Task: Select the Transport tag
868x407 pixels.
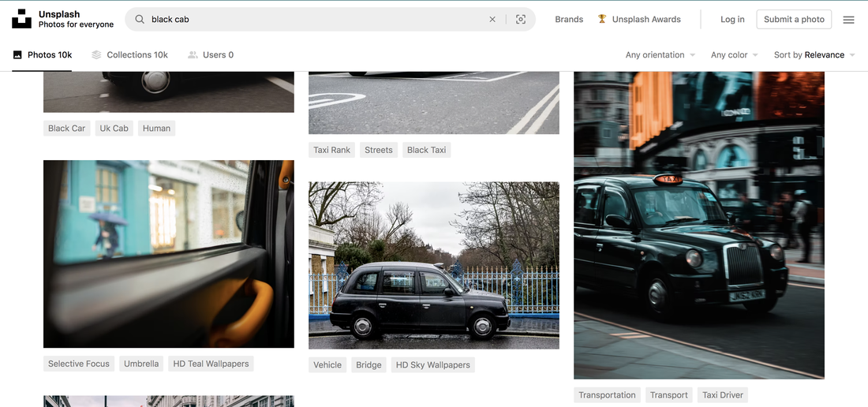Action: pos(668,395)
